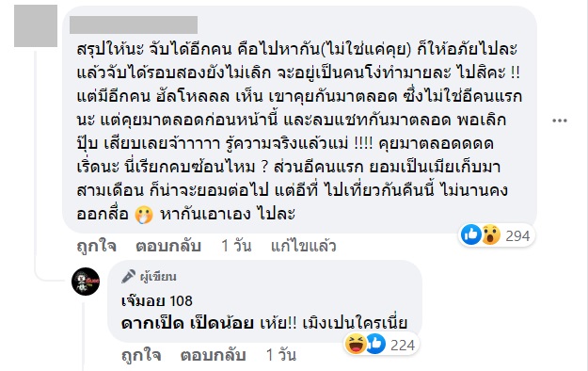Open the grey commenter avatar
The image size is (588, 371).
pos(36,26)
